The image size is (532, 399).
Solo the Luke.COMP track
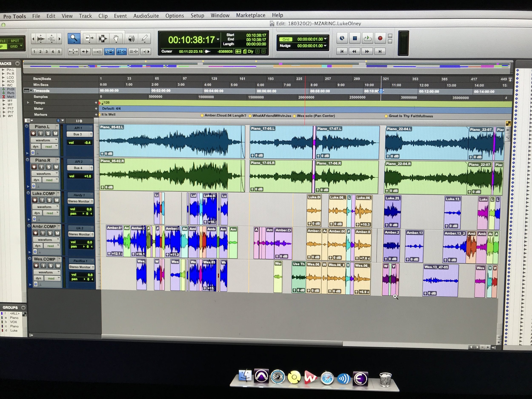pos(49,200)
